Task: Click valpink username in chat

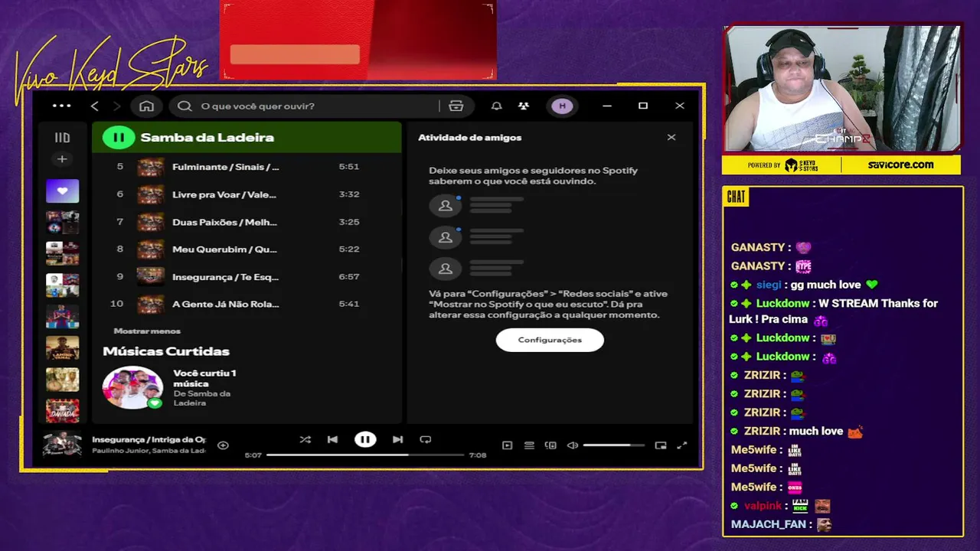Action: tap(763, 506)
